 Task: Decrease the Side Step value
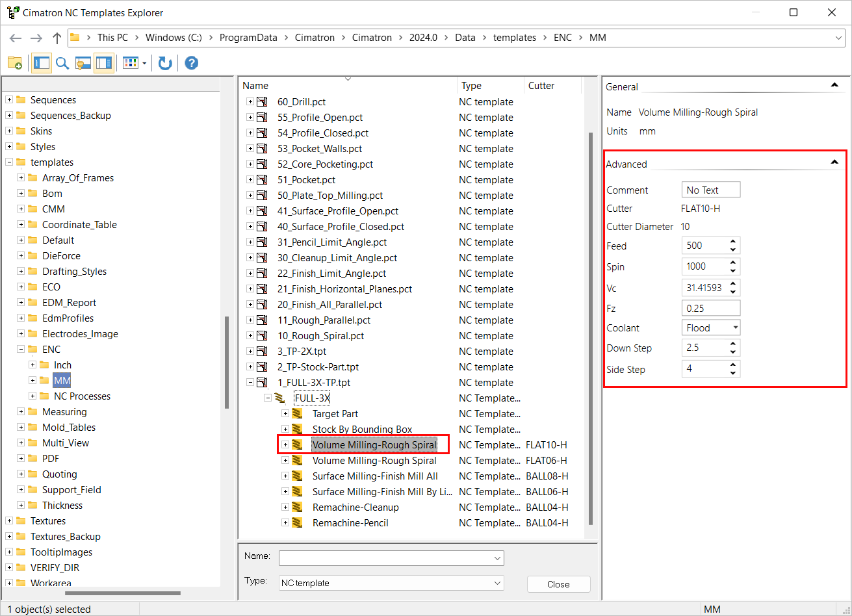pos(733,373)
